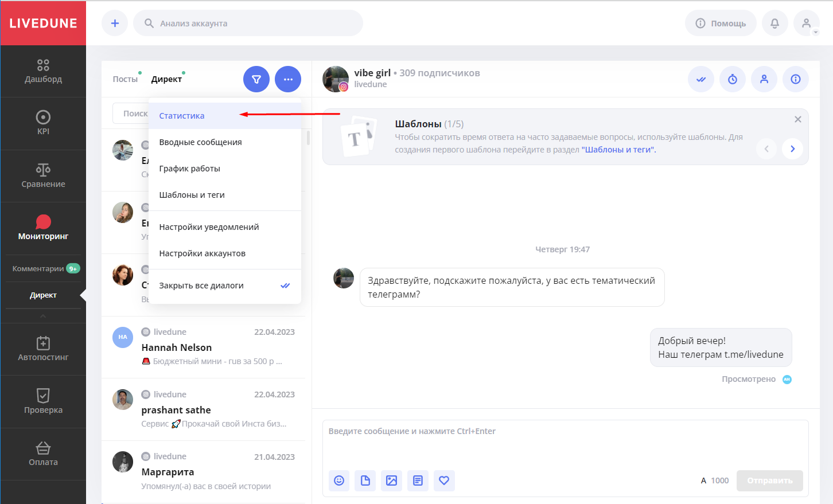Open Оплата in the sidebar
Image resolution: width=833 pixels, height=504 pixels.
click(43, 454)
